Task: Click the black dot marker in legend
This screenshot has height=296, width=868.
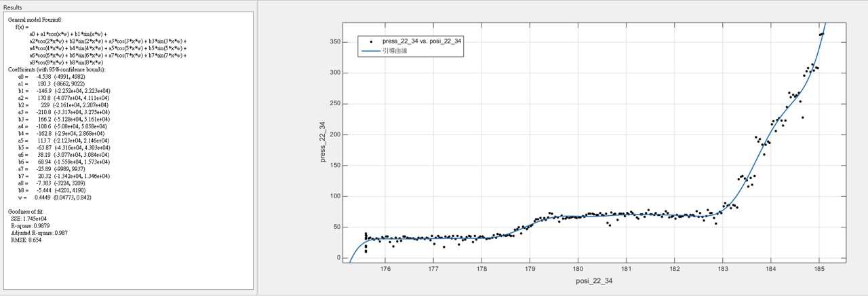Action: pos(371,41)
